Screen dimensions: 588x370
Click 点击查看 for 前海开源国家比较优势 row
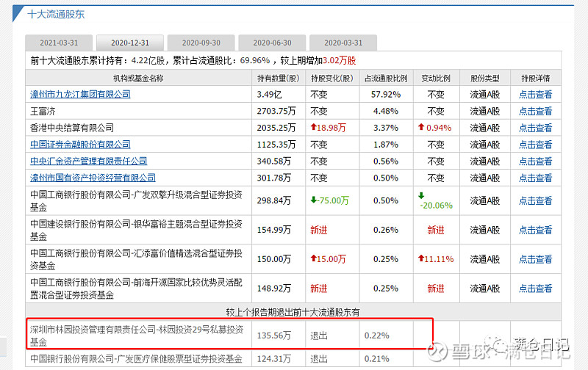[x=536, y=289]
